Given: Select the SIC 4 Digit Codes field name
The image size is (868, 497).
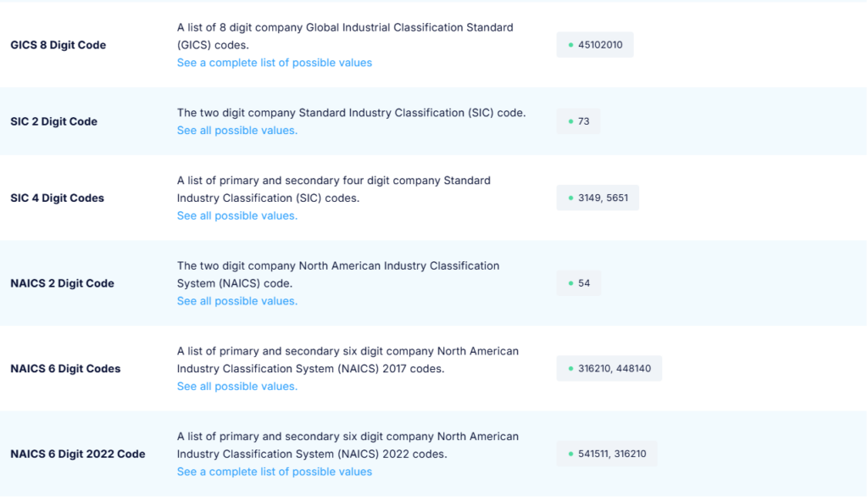Looking at the screenshot, I should tap(57, 198).
